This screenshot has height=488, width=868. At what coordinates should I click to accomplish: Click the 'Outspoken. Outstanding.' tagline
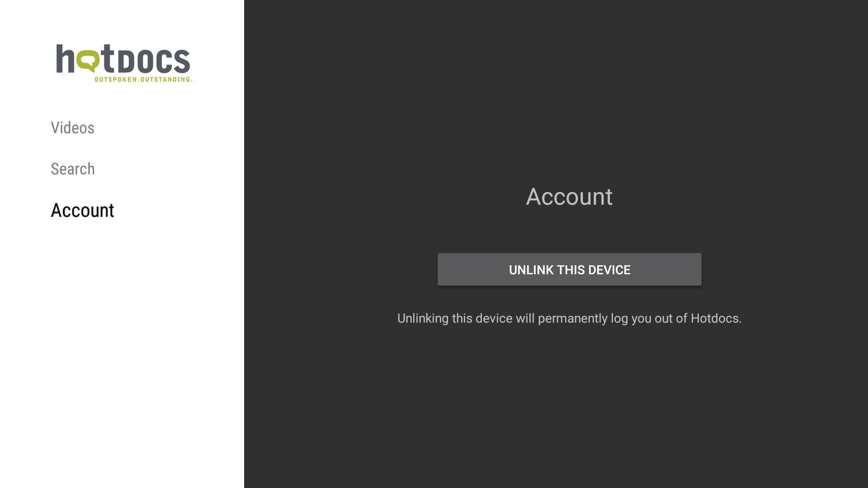coord(143,80)
